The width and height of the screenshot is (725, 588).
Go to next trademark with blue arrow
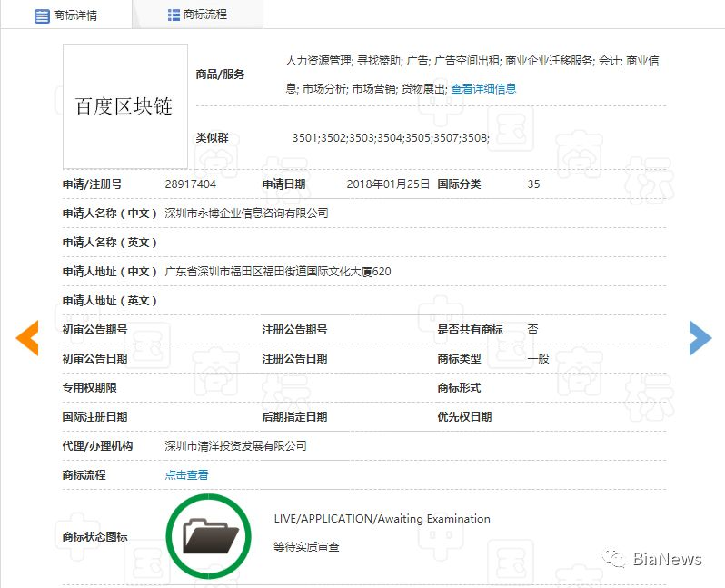pyautogui.click(x=700, y=338)
